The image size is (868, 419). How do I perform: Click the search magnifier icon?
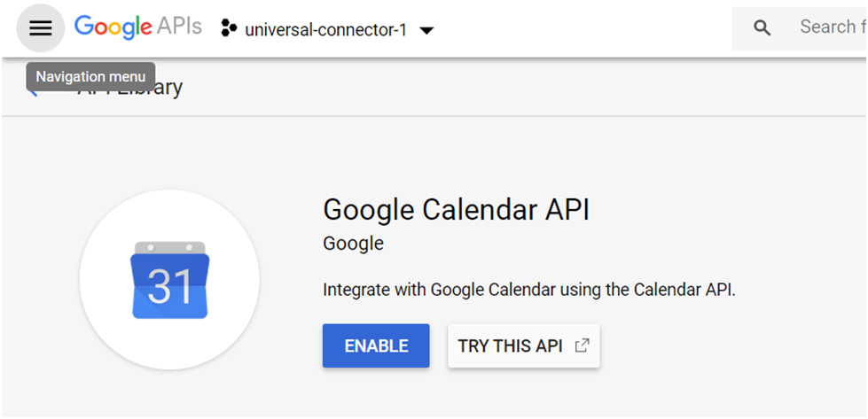tap(762, 27)
